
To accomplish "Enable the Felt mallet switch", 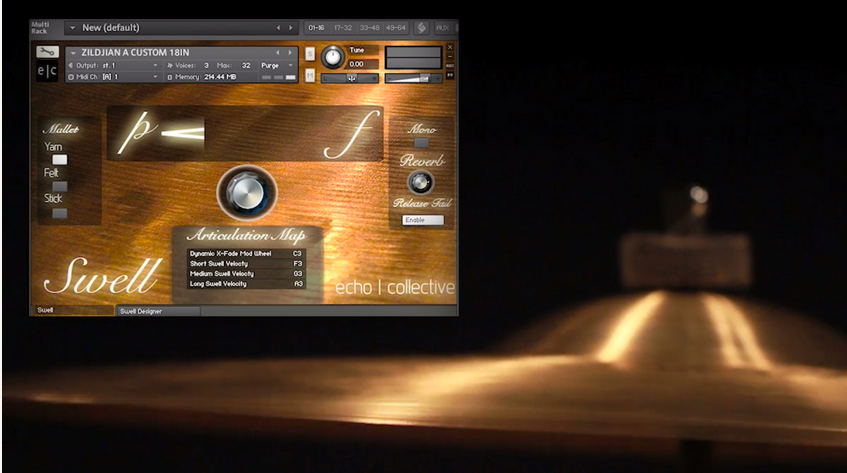I will click(59, 186).
